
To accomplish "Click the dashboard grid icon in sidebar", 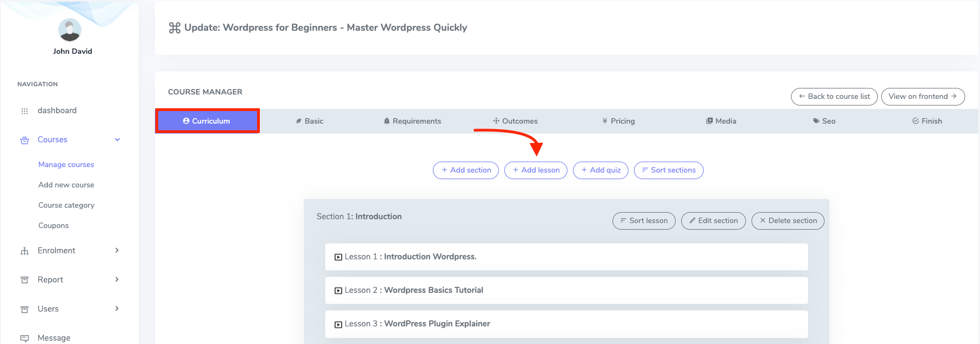I will coord(24,111).
